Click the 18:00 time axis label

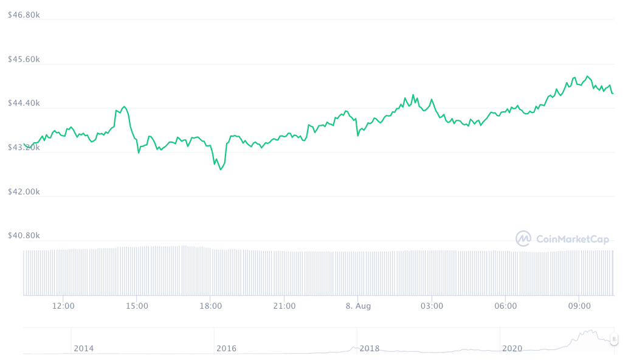[x=210, y=306]
